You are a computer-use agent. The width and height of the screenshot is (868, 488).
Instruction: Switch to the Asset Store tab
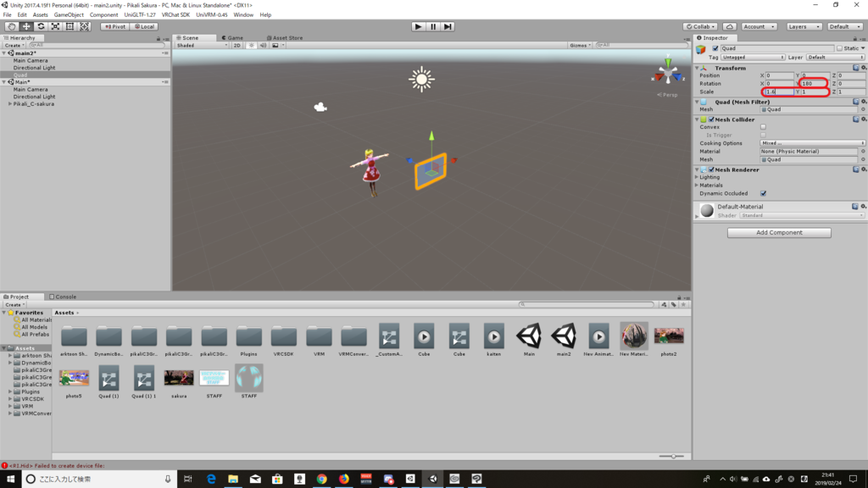pyautogui.click(x=285, y=38)
